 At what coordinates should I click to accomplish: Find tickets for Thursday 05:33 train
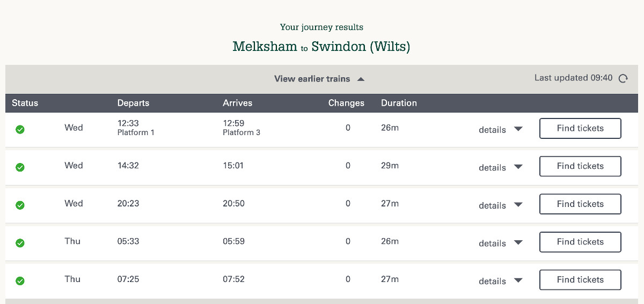[580, 242]
